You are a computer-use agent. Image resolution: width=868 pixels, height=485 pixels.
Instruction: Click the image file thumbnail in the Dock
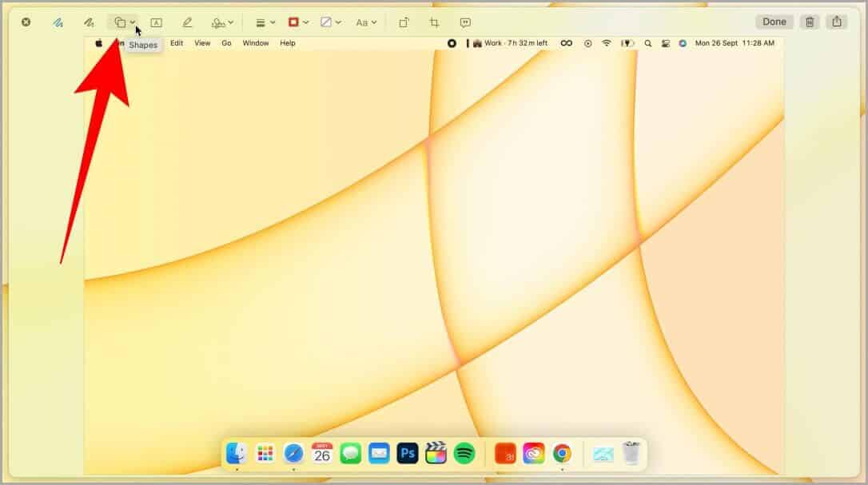[x=603, y=455]
